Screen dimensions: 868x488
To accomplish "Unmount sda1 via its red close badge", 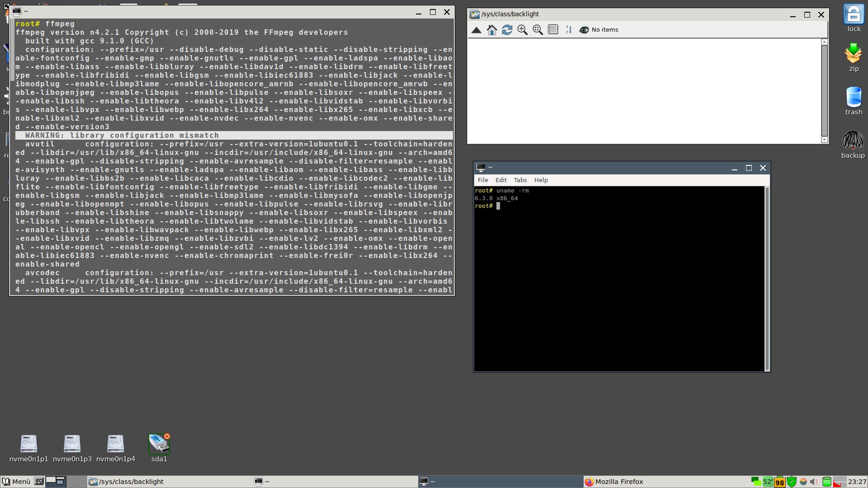I will point(167,436).
